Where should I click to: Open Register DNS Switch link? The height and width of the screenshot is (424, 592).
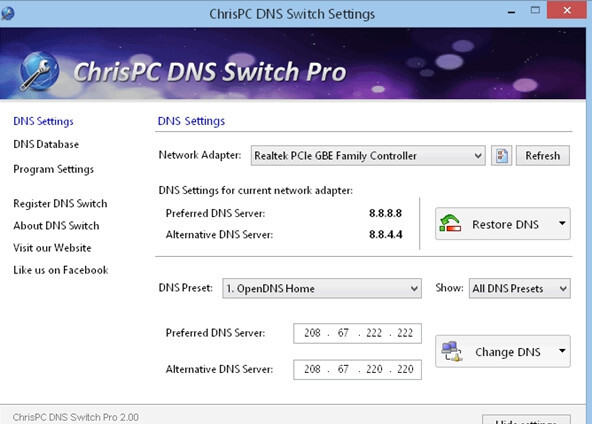(60, 204)
